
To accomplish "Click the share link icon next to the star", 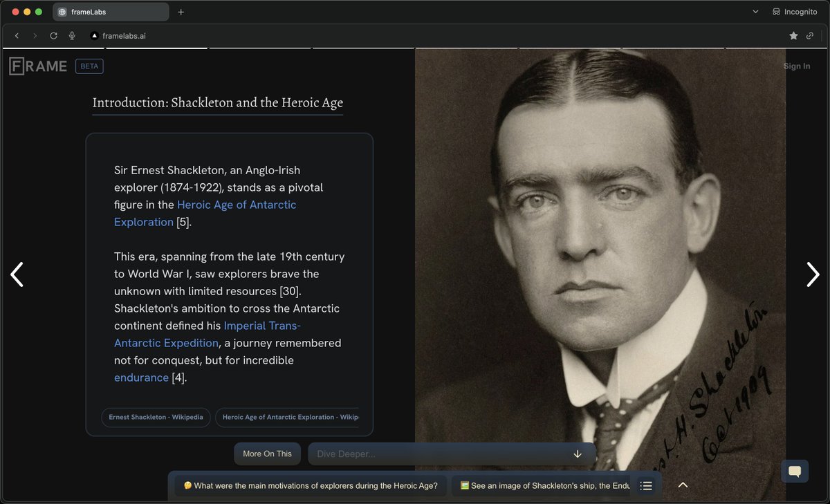I will pos(810,35).
